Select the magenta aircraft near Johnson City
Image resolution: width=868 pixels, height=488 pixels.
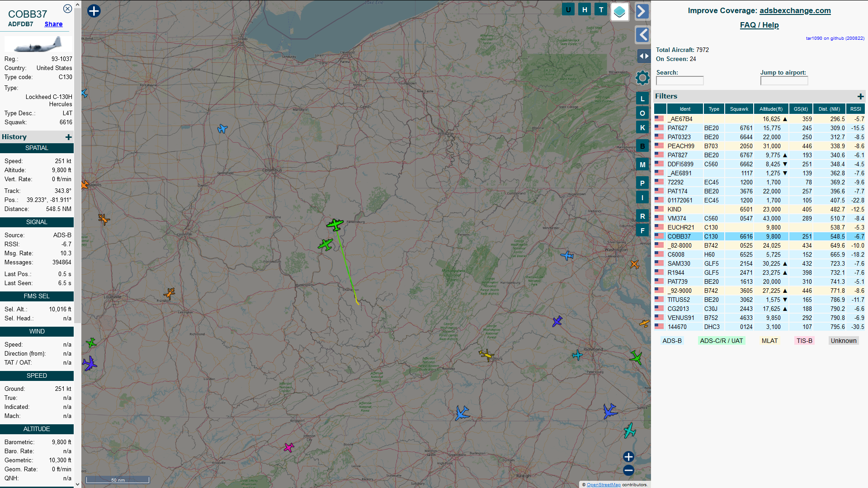point(289,447)
